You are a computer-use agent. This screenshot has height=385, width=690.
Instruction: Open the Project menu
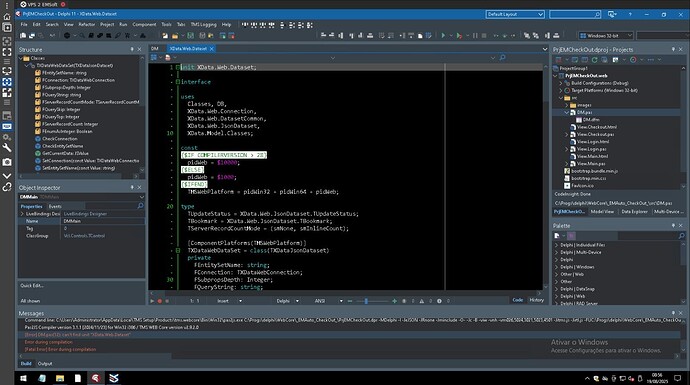tap(107, 25)
